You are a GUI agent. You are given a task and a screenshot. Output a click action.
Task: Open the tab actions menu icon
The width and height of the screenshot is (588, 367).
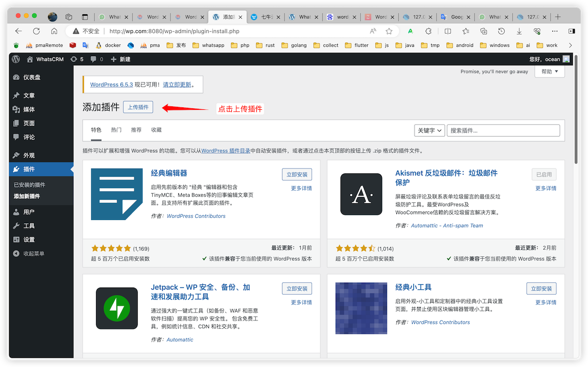[x=85, y=17]
